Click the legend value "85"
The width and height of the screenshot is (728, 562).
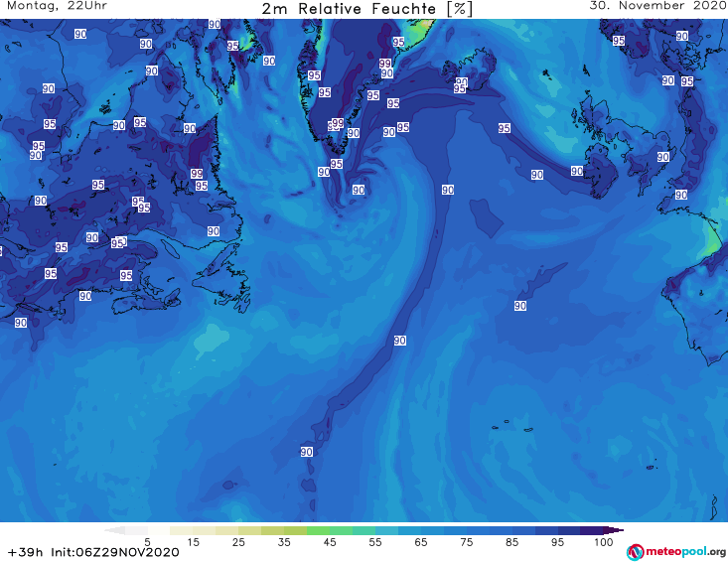click(x=512, y=542)
